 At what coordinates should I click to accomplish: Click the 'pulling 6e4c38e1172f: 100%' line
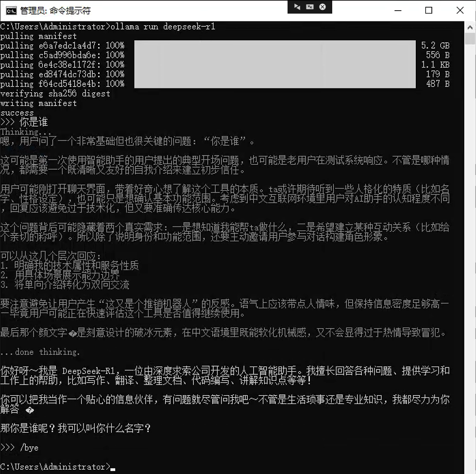click(x=62, y=65)
